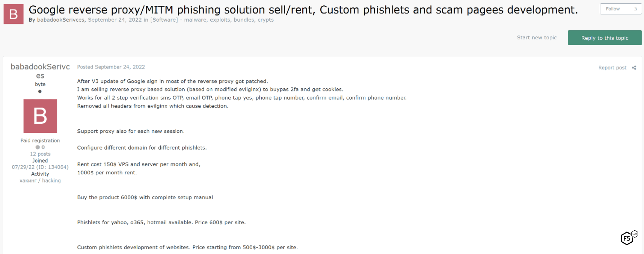The width and height of the screenshot is (644, 254).
Task: Click the small B avatar beside topic title
Action: pyautogui.click(x=13, y=14)
